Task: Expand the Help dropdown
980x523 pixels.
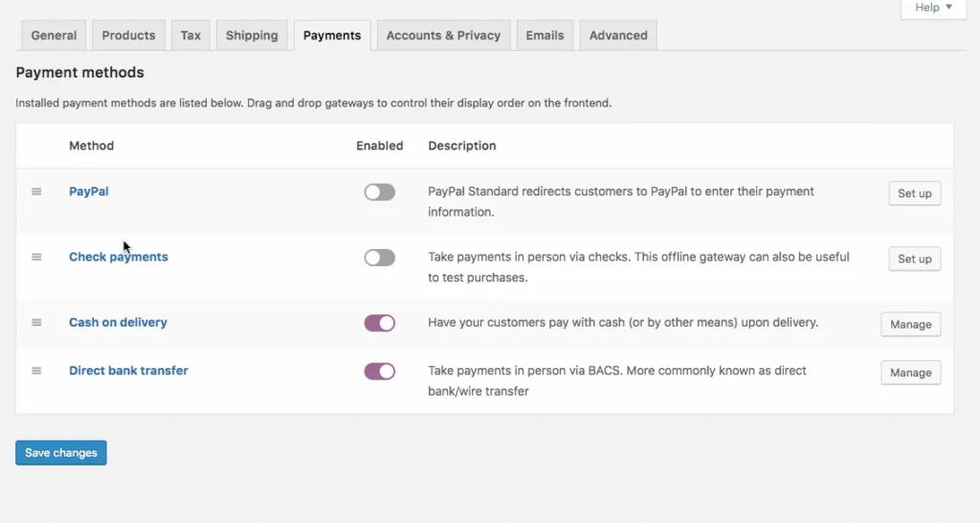Action: click(x=933, y=8)
